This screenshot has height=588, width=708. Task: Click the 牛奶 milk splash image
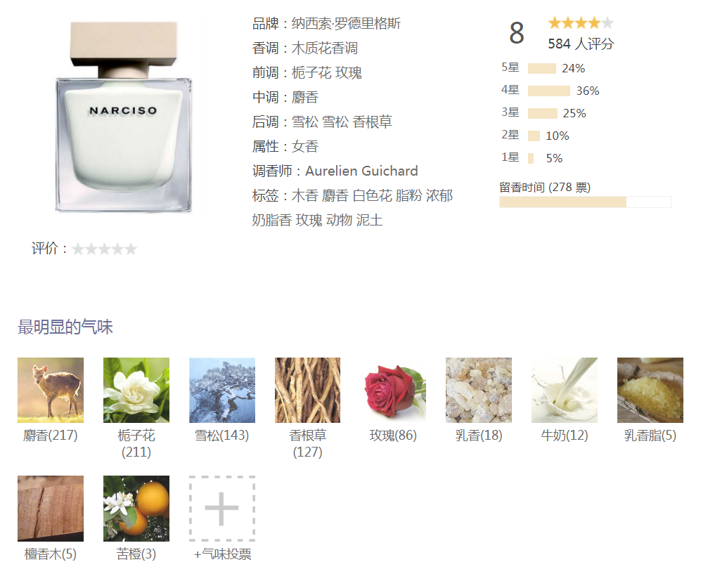565,390
